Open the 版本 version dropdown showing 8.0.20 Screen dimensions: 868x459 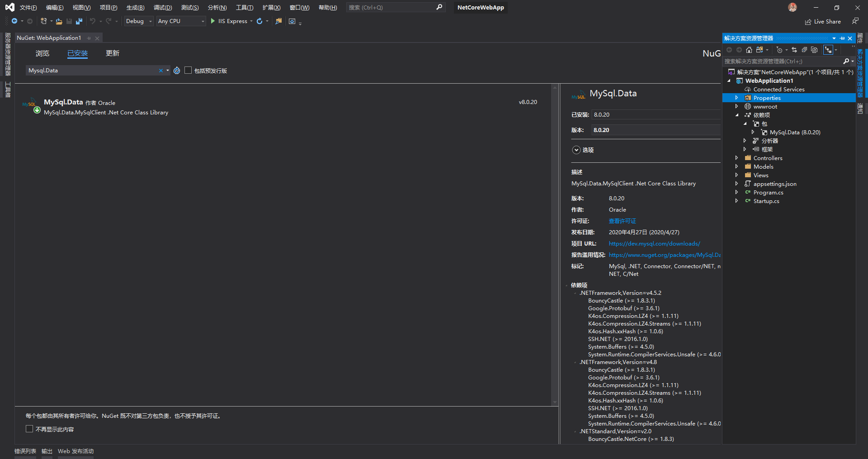tap(656, 130)
